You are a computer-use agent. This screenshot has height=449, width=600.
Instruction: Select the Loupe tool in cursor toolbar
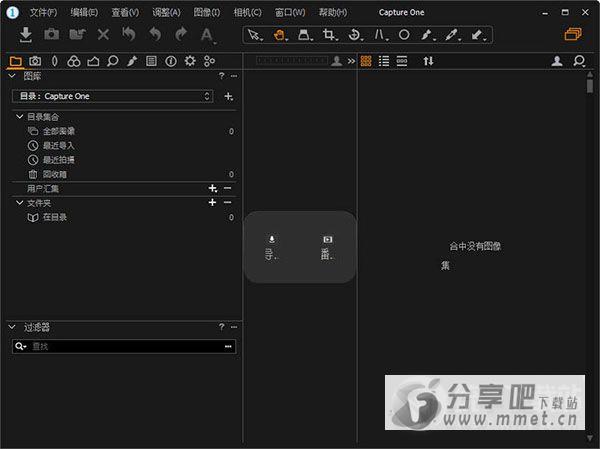(x=305, y=35)
